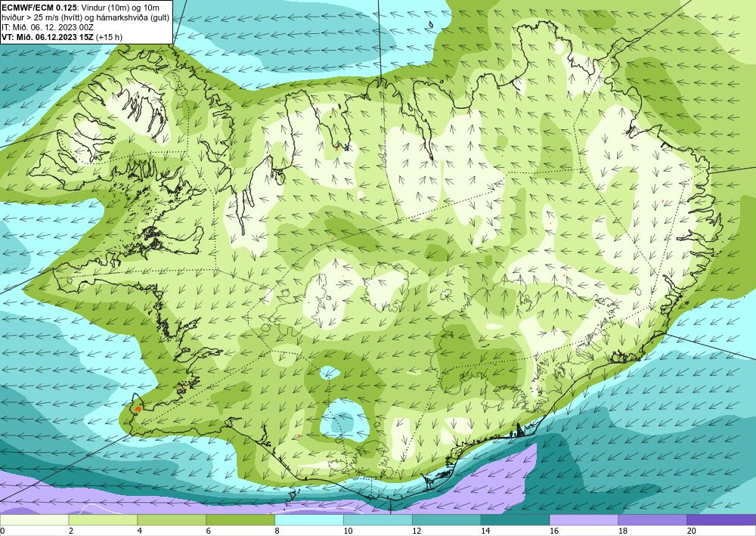
Task: Click the 2–4 m/s light green legend swatch
Action: tap(103, 520)
